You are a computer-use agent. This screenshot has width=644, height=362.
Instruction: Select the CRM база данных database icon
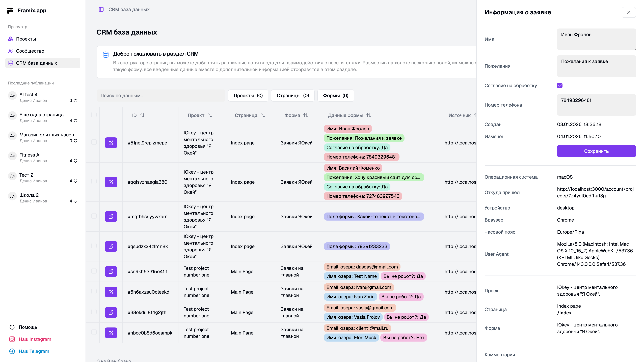[11, 63]
